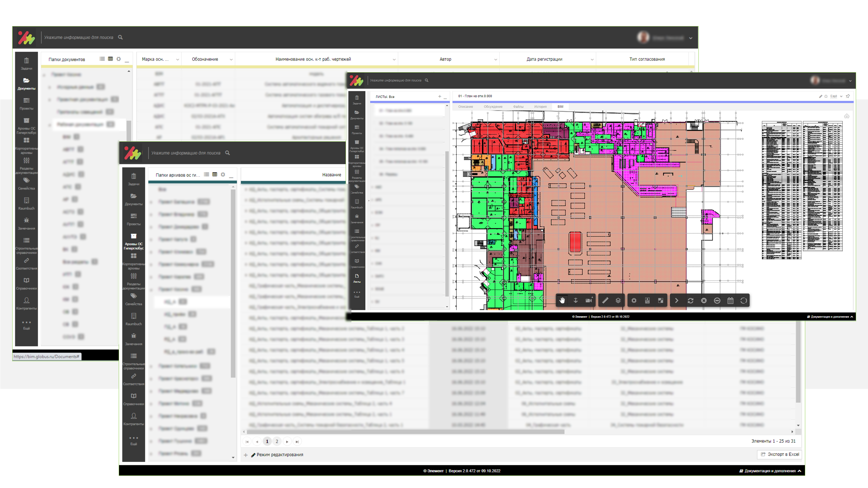Switch Папки архивов panel to table view
868x488 pixels.
[214, 174]
